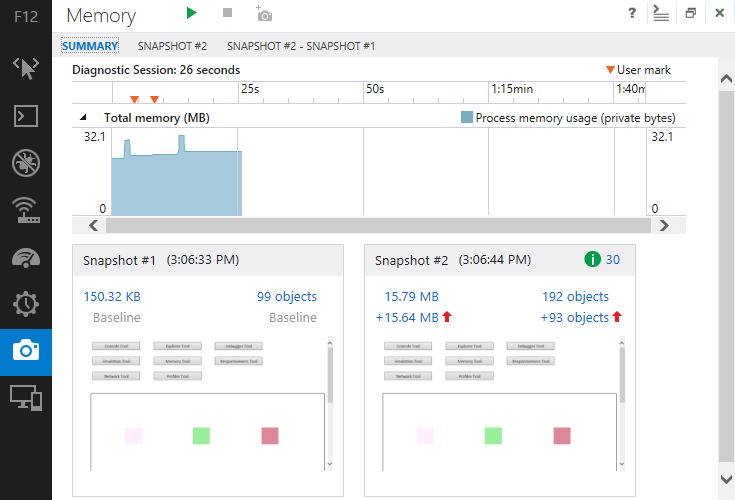Click the timeline's right scroll arrow

coord(664,226)
